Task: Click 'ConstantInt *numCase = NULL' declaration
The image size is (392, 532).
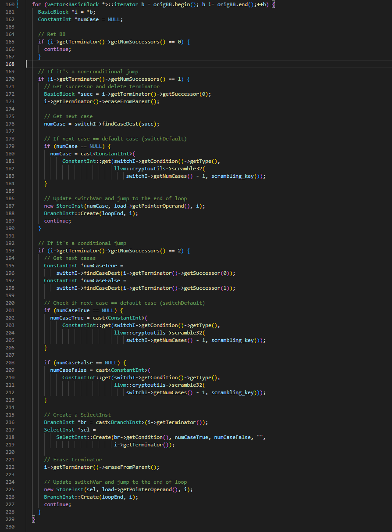Action: click(80, 19)
